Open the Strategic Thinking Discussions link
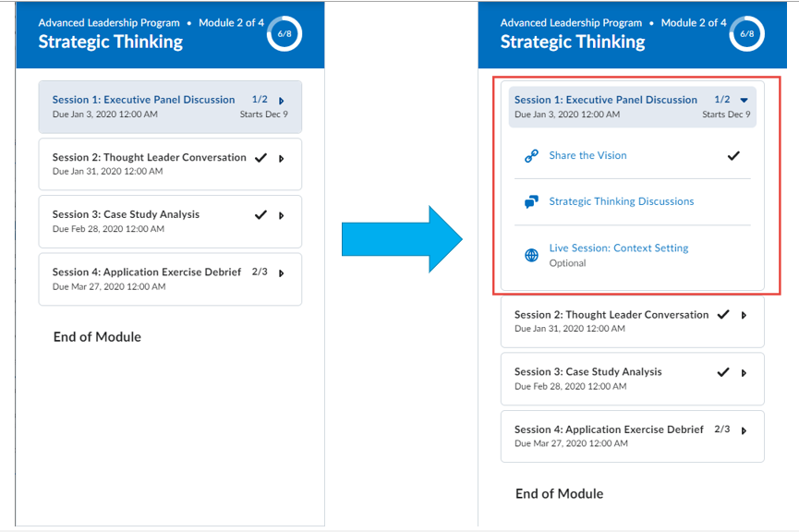This screenshot has height=532, width=799. pyautogui.click(x=621, y=201)
